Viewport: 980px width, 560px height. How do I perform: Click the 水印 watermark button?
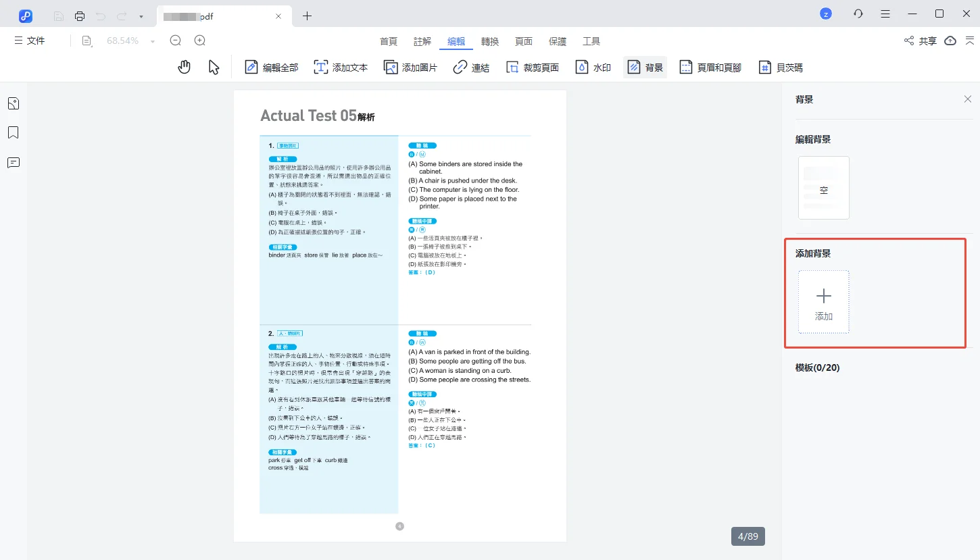[593, 68]
